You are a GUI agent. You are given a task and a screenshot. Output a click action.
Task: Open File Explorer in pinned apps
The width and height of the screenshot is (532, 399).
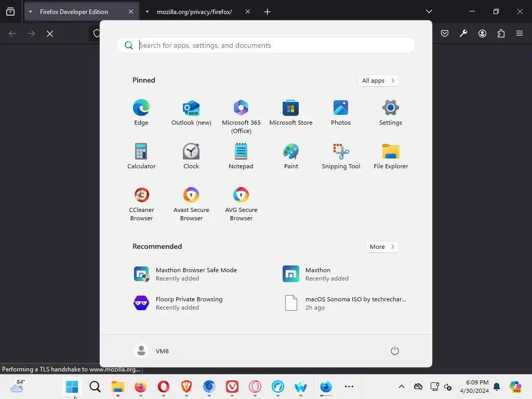click(x=391, y=156)
